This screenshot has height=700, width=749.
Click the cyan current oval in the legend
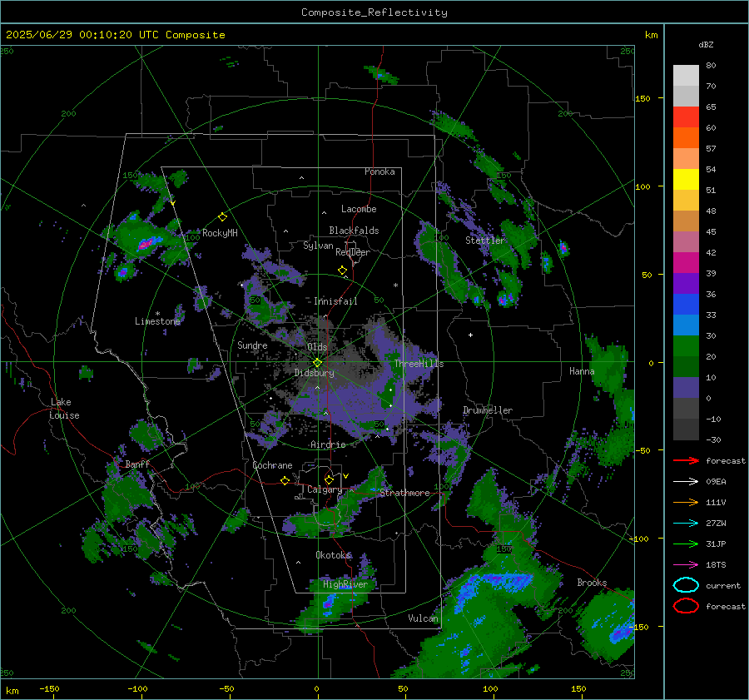click(x=686, y=585)
